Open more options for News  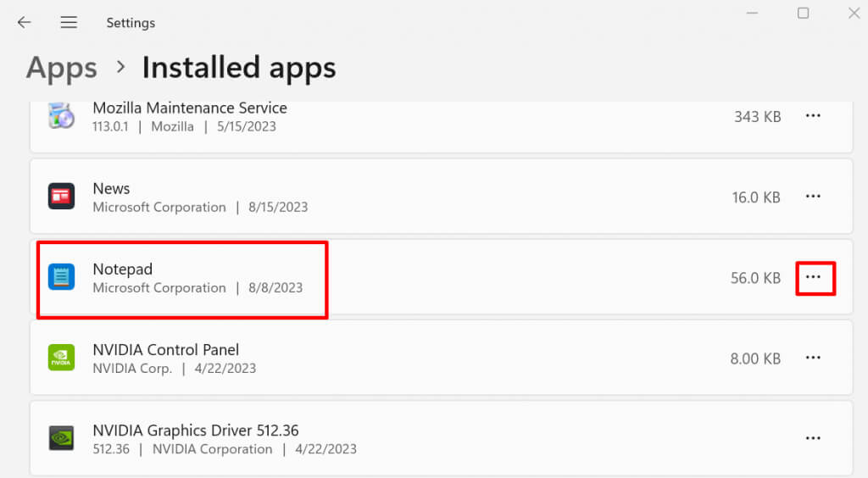point(813,197)
